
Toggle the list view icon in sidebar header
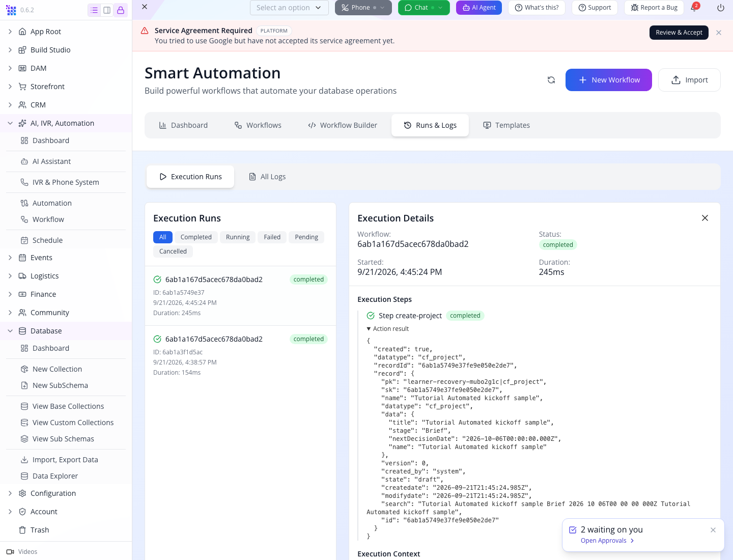pyautogui.click(x=94, y=10)
